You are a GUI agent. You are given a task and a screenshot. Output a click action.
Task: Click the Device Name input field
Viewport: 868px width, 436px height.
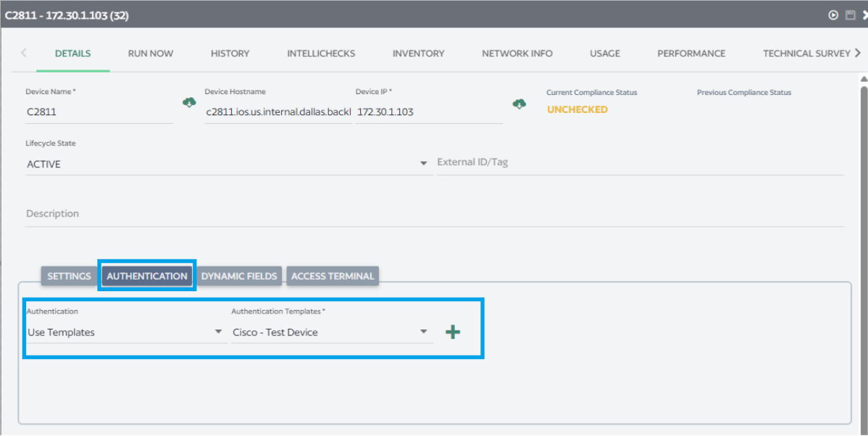(99, 112)
